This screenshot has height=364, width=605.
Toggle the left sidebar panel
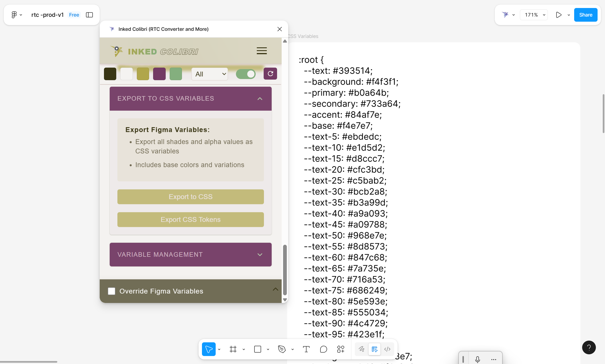pos(89,15)
